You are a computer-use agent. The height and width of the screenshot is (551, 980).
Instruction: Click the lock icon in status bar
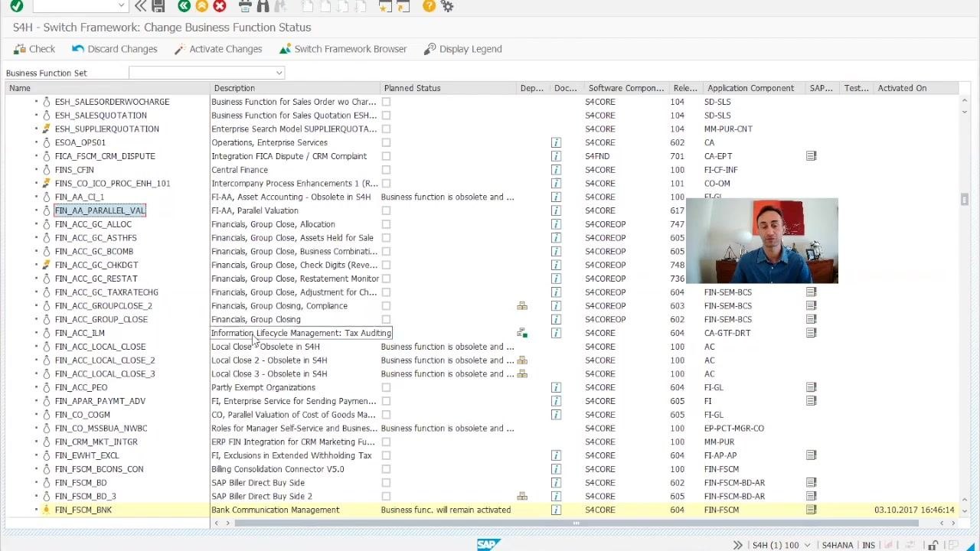pos(933,545)
